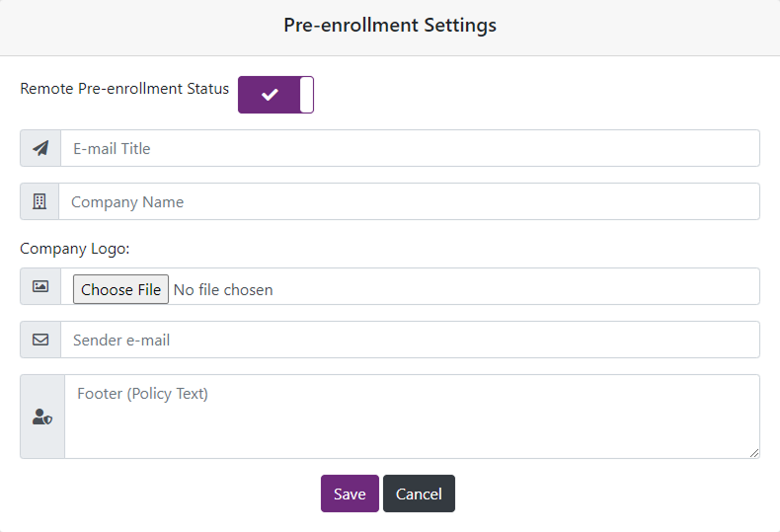Disable the Remote Pre-enrollment Status toggle
This screenshot has width=780, height=532.
(275, 95)
